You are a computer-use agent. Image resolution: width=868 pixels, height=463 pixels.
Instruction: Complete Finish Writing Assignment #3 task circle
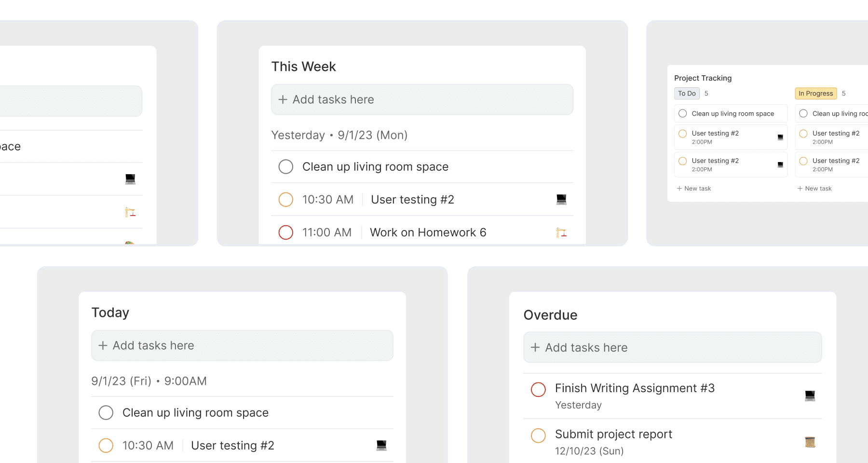[x=538, y=389]
